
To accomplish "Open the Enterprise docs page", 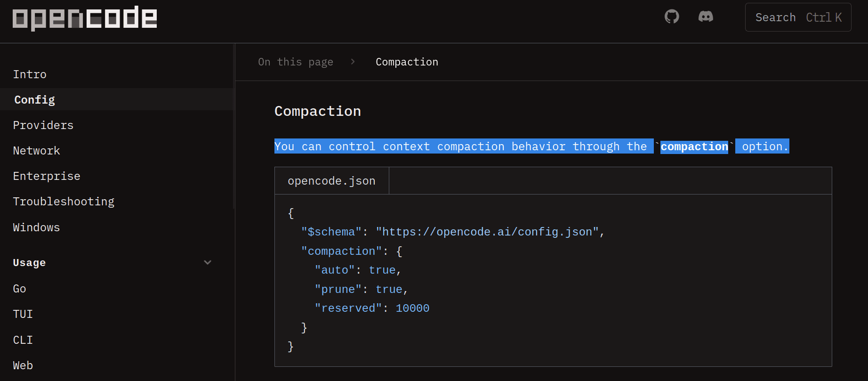I will coord(47,176).
